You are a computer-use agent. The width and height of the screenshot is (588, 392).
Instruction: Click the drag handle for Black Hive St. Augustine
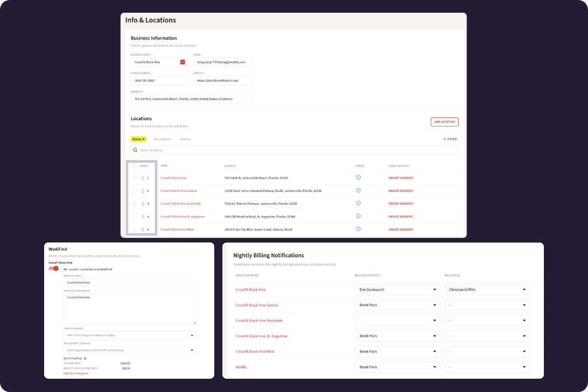click(x=143, y=217)
